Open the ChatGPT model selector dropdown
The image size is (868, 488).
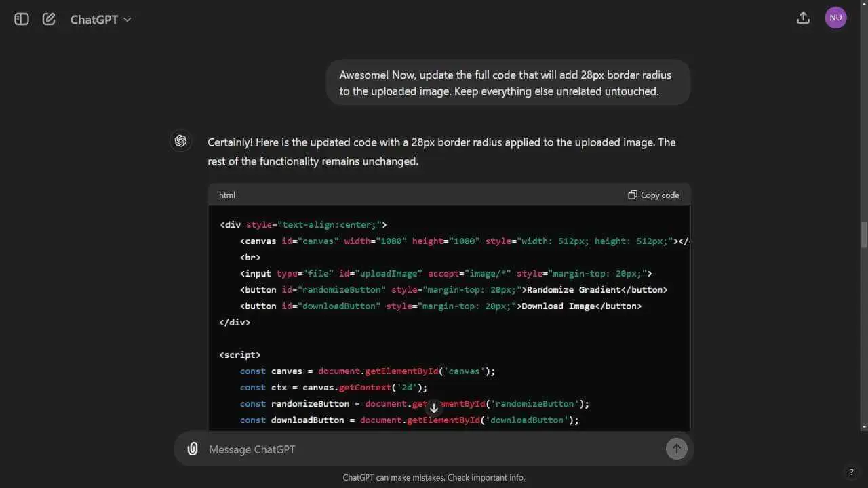[x=100, y=20]
